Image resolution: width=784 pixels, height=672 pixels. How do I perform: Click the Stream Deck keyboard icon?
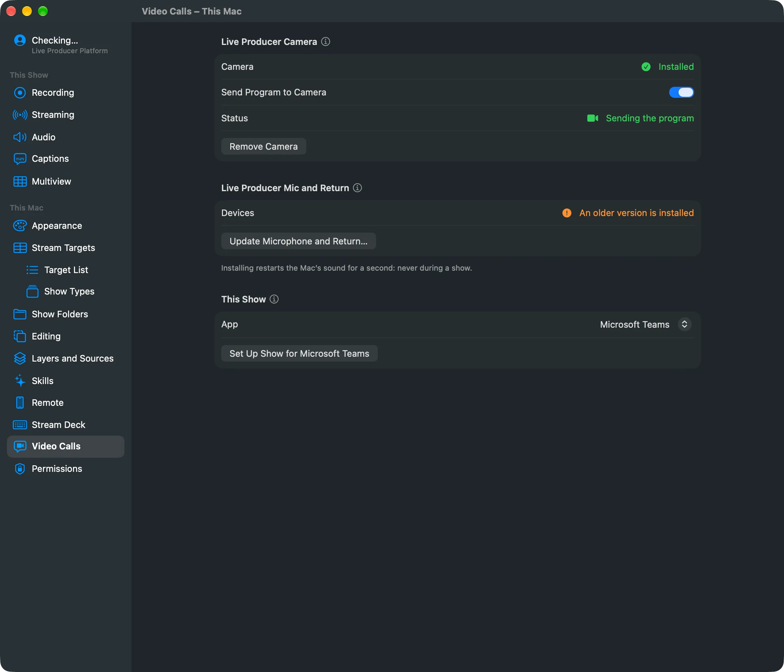pos(20,425)
